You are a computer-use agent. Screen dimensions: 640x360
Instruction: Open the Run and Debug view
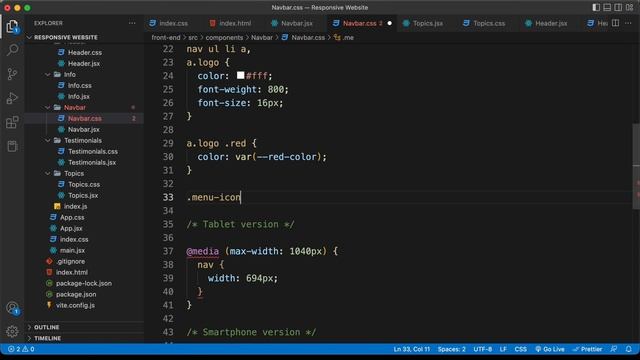(x=12, y=98)
